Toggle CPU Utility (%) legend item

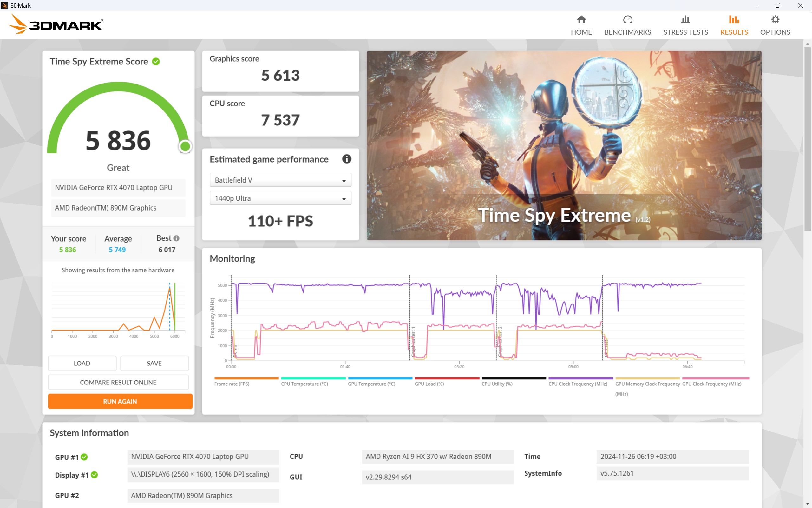514,382
